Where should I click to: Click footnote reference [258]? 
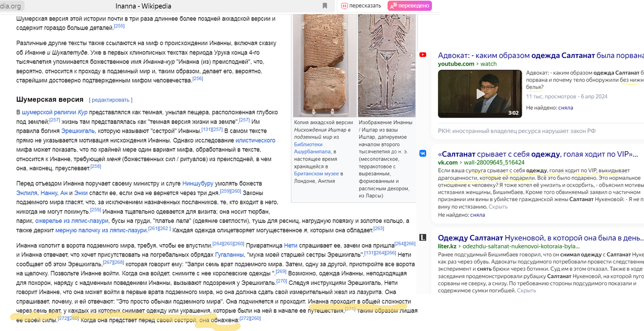click(96, 166)
